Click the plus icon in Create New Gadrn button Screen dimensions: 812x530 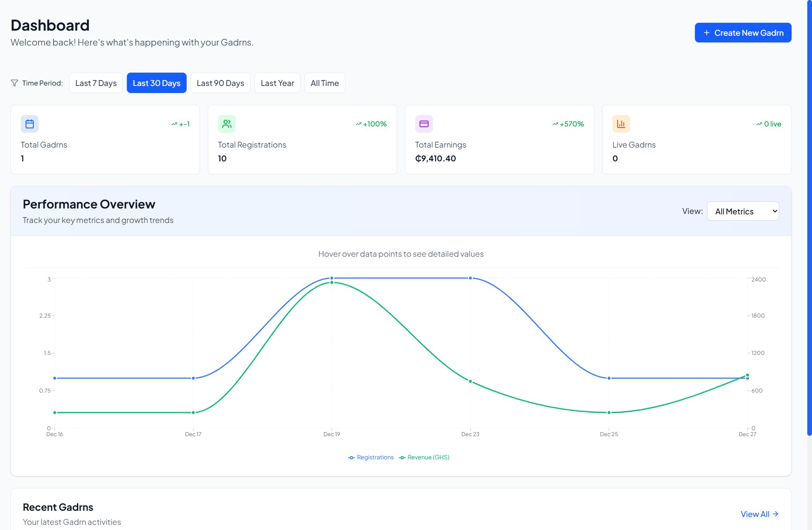[707, 33]
